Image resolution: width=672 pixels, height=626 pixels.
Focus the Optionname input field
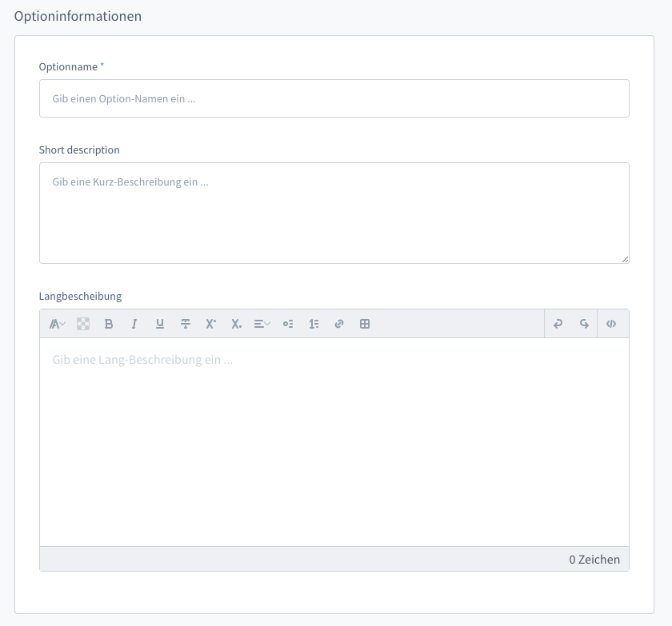click(334, 98)
